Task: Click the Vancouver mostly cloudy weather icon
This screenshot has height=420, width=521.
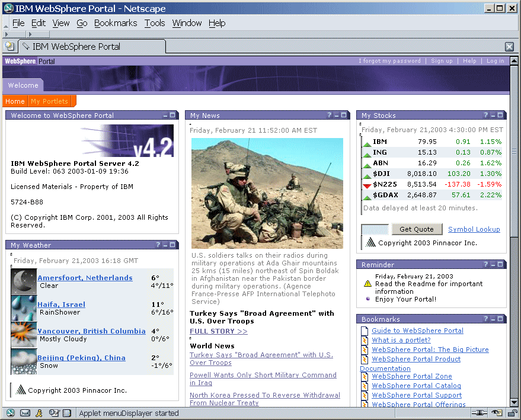Action: [24, 335]
